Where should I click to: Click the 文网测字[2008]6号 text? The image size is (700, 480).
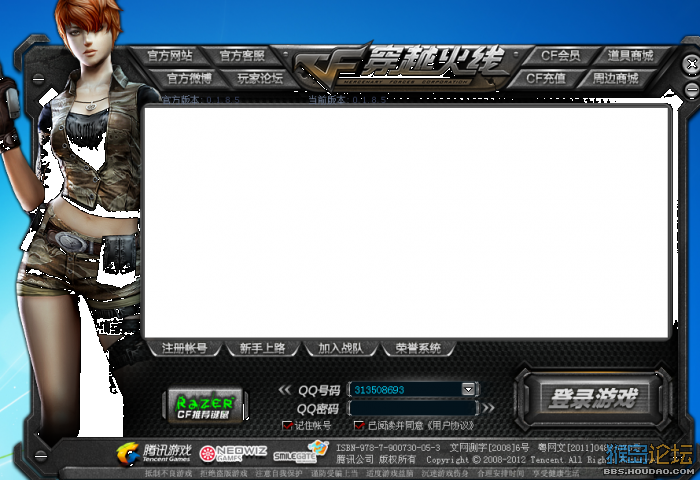click(489, 448)
